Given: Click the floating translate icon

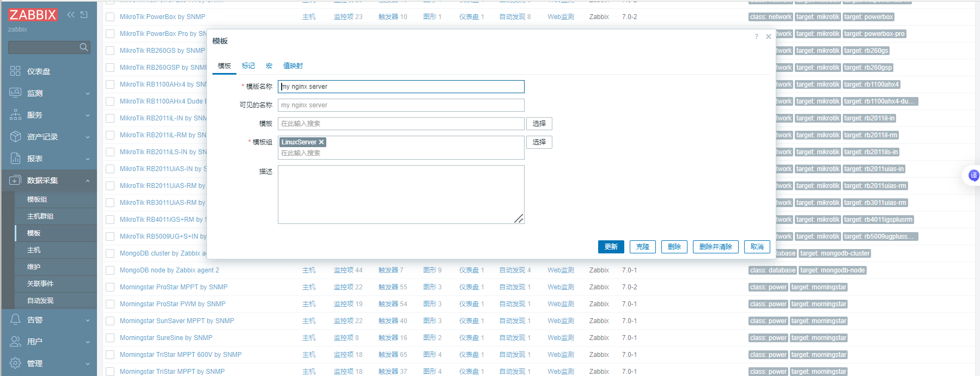Looking at the screenshot, I should [x=973, y=175].
